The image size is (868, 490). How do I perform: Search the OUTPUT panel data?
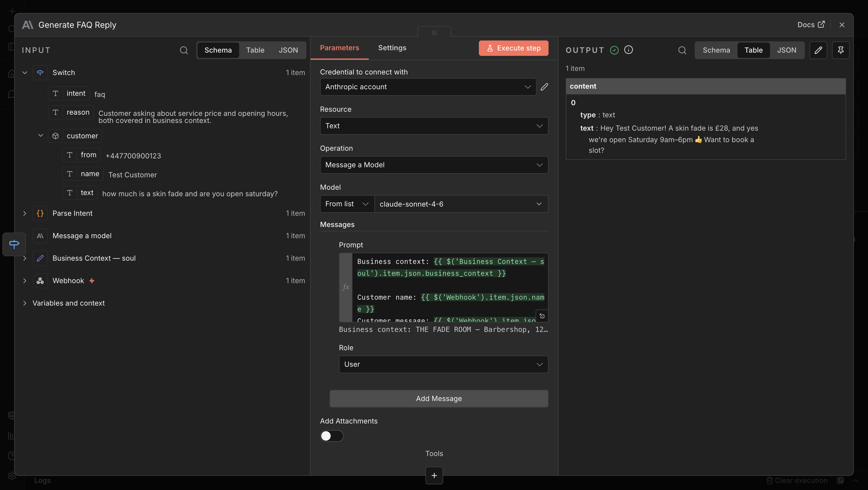click(x=682, y=50)
